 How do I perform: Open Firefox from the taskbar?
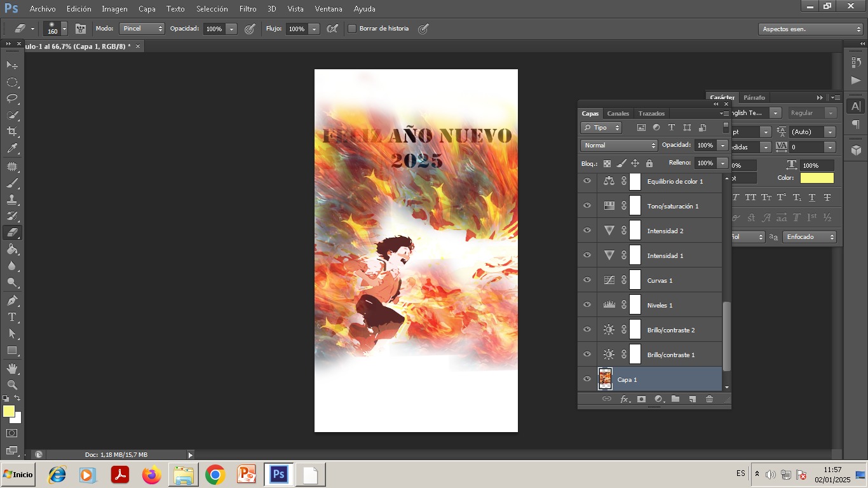(x=152, y=475)
